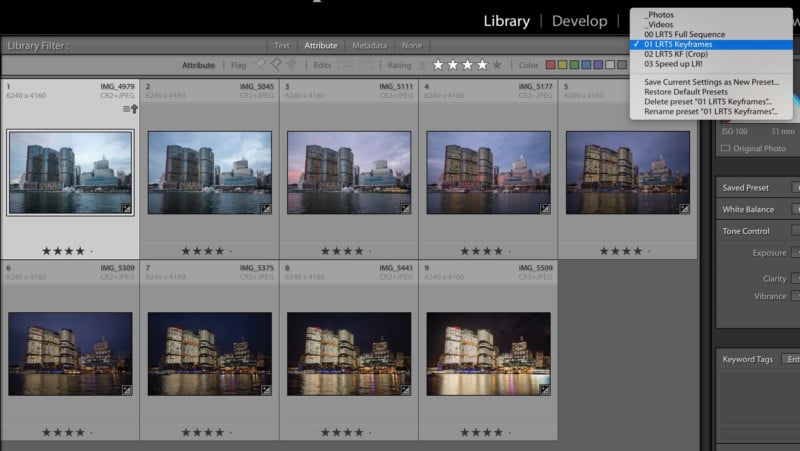The width and height of the screenshot is (800, 451).
Task: Set rating filter to three stars
Action: [467, 65]
